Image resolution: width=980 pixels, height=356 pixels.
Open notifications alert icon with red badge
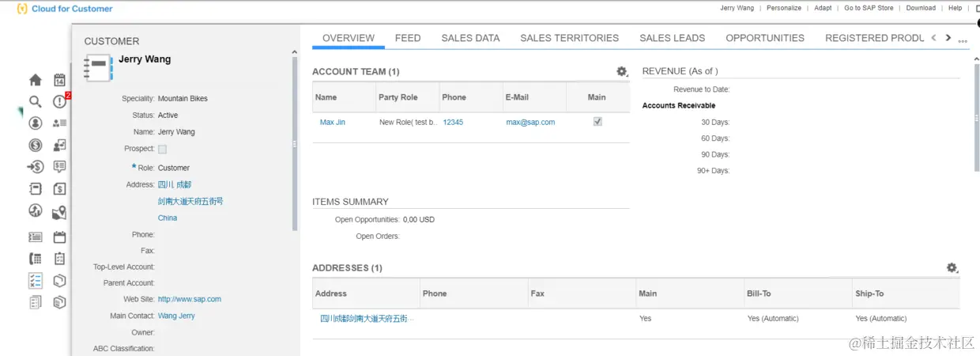click(60, 101)
